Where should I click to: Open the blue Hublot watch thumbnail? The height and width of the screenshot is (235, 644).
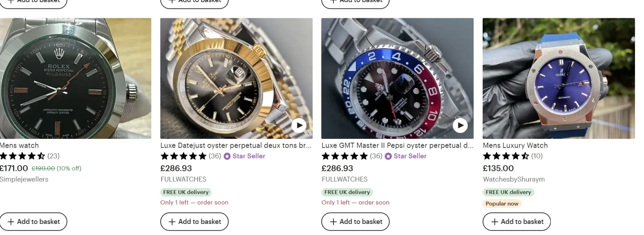click(558, 78)
